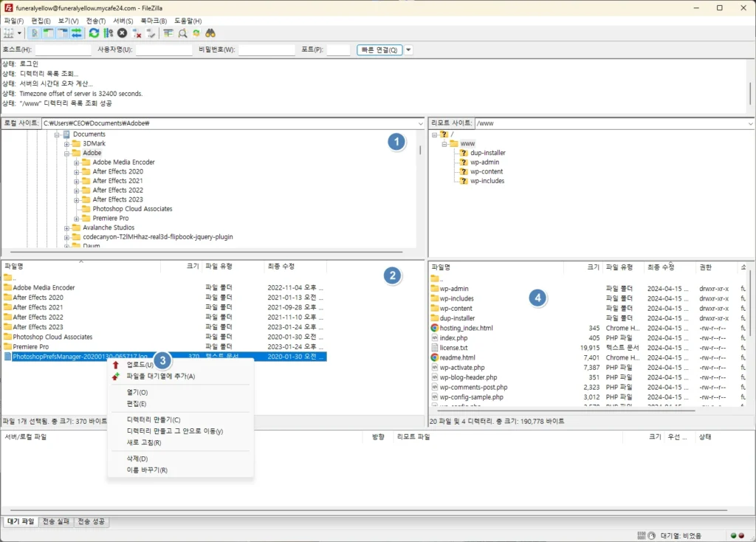Click the green activity LED in status bar
The width and height of the screenshot is (756, 542).
(x=733, y=536)
